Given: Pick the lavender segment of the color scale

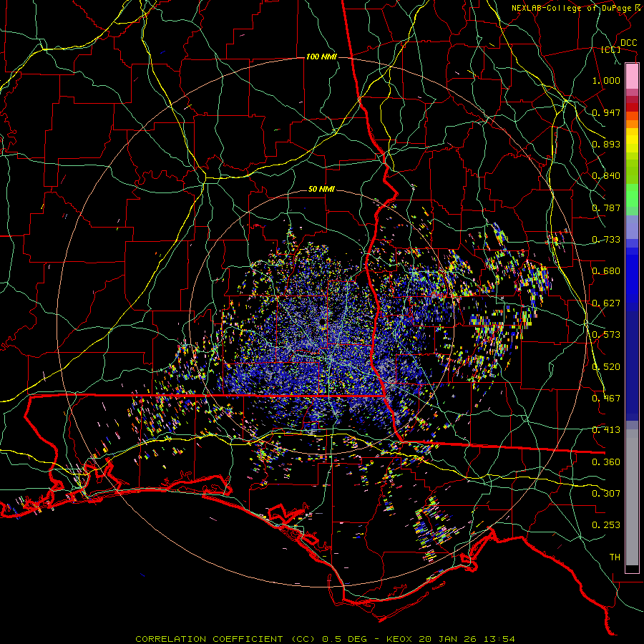Looking at the screenshot, I should [x=632, y=227].
